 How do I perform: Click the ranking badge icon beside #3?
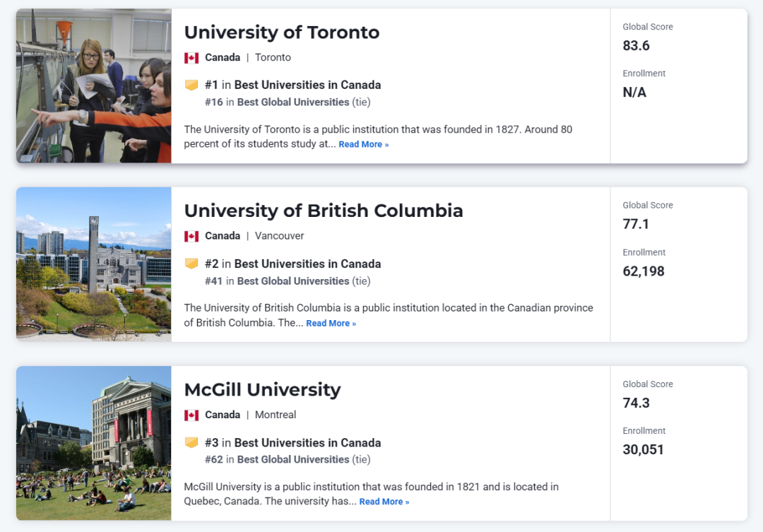(x=191, y=443)
